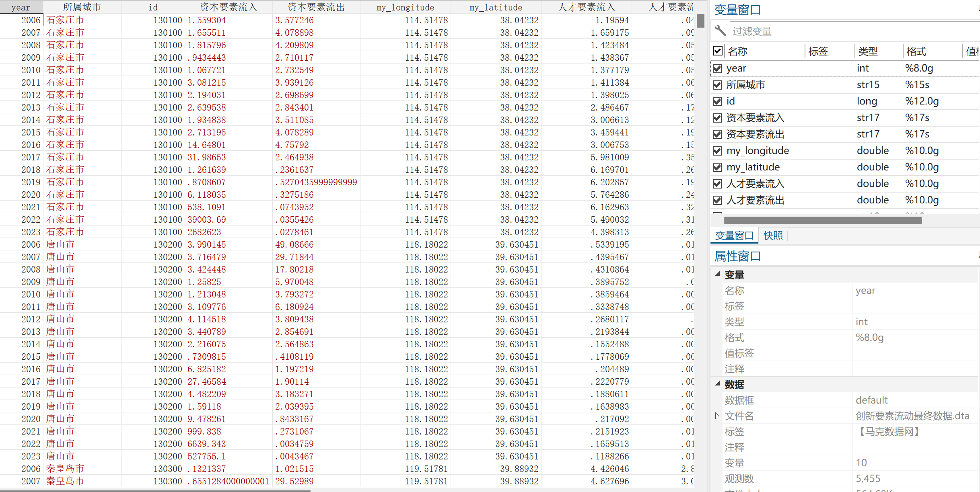Click the variables list horizontal scrollbar thumb
Viewport: 980px width, 492px height.
[823, 220]
